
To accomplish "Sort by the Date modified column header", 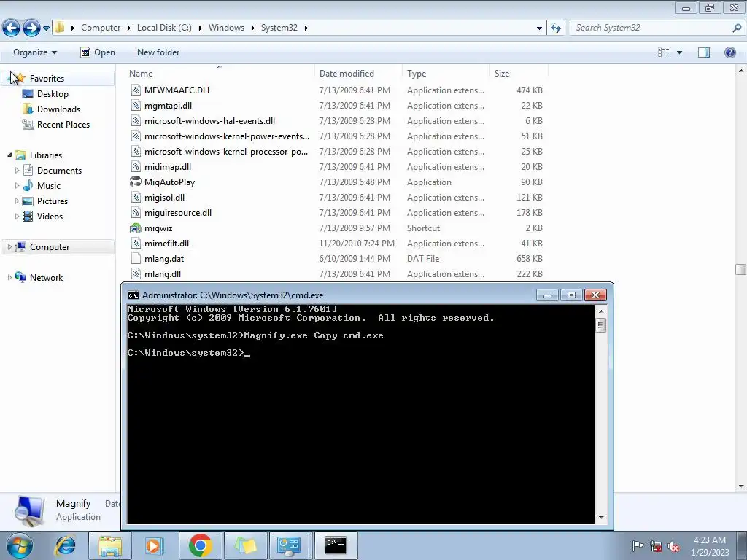I will [x=347, y=74].
